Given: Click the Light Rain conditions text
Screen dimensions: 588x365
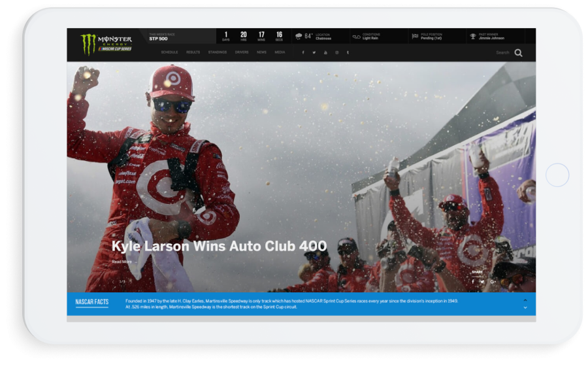Looking at the screenshot, I should (370, 39).
